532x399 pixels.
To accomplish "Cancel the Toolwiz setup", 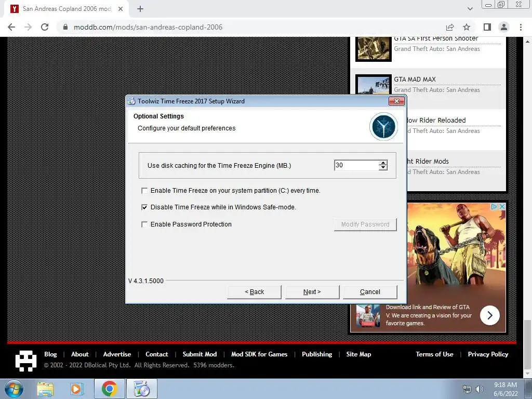I will pyautogui.click(x=370, y=292).
